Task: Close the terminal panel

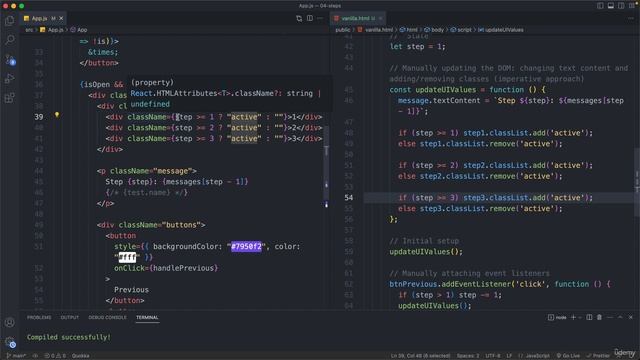Action: 631,317
